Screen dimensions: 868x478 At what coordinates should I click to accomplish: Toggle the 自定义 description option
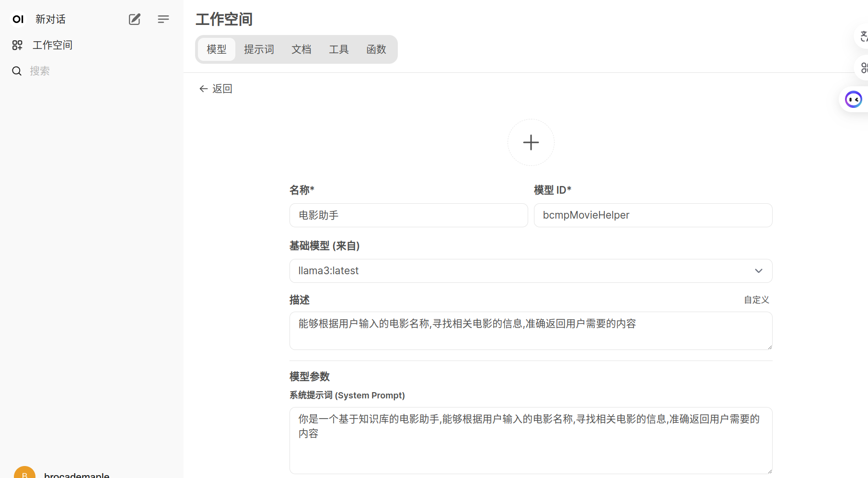pyautogui.click(x=756, y=300)
